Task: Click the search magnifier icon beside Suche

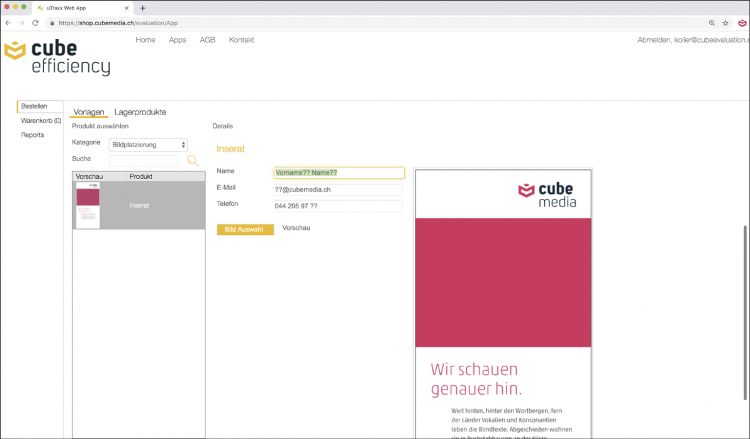Action: [193, 160]
